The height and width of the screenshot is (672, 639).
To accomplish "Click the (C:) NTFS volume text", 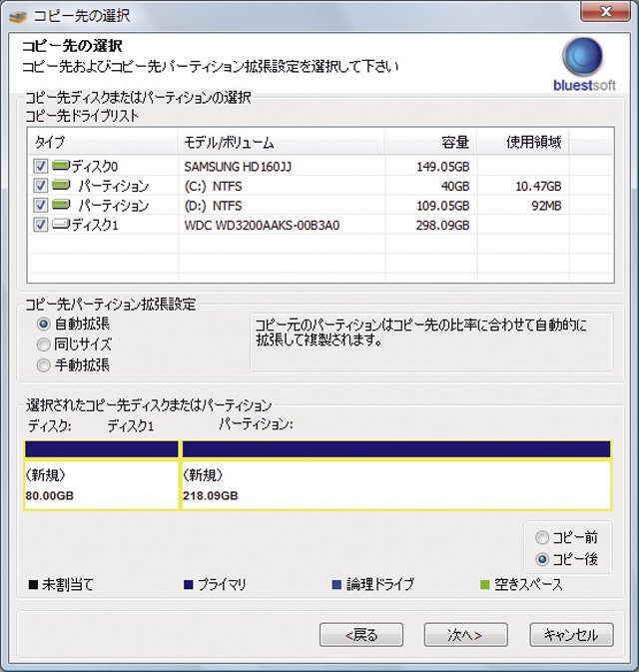I will pos(213,186).
